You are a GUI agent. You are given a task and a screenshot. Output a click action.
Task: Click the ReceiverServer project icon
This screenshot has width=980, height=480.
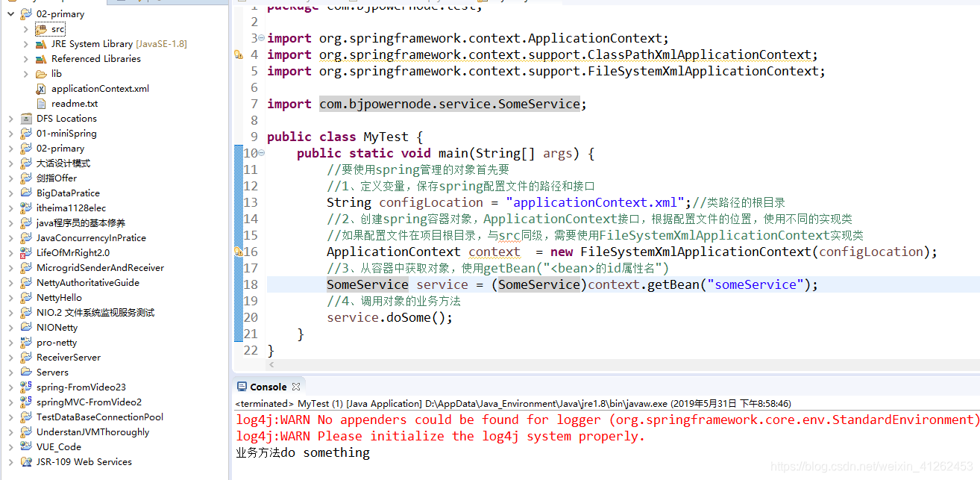pos(26,358)
